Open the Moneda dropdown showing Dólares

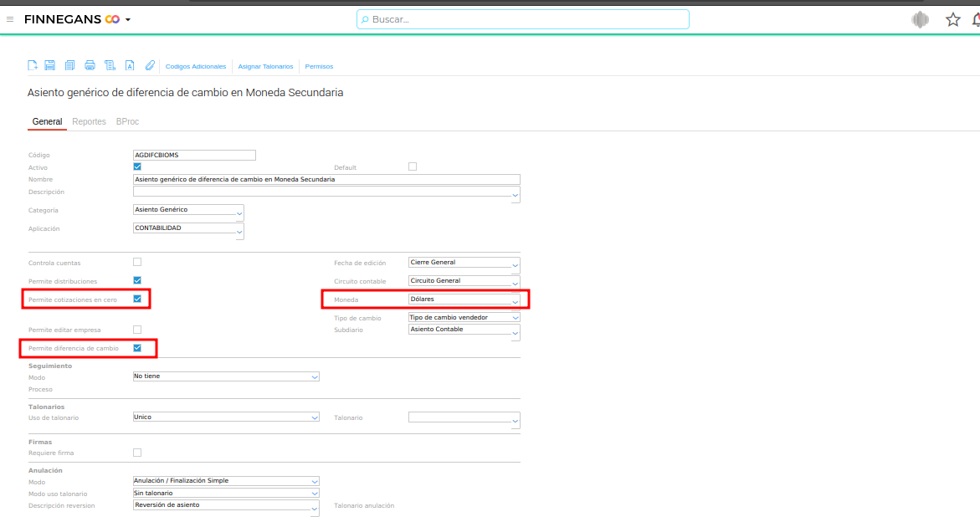click(x=464, y=299)
